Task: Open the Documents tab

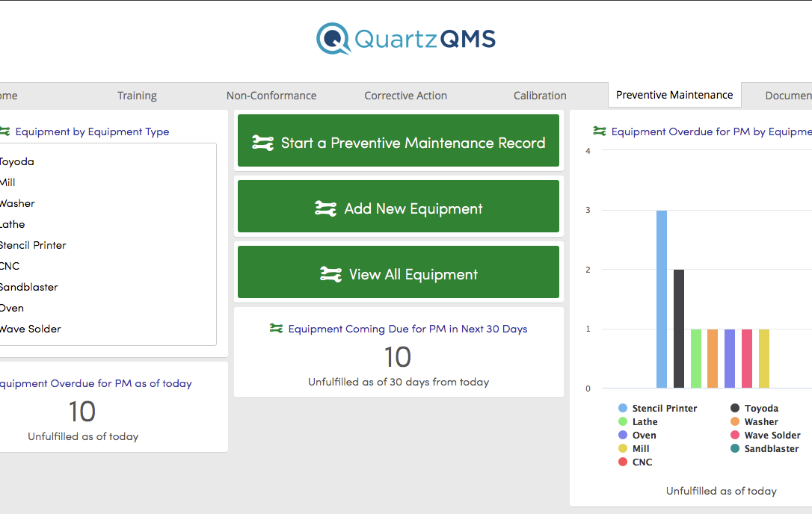Action: coord(788,96)
